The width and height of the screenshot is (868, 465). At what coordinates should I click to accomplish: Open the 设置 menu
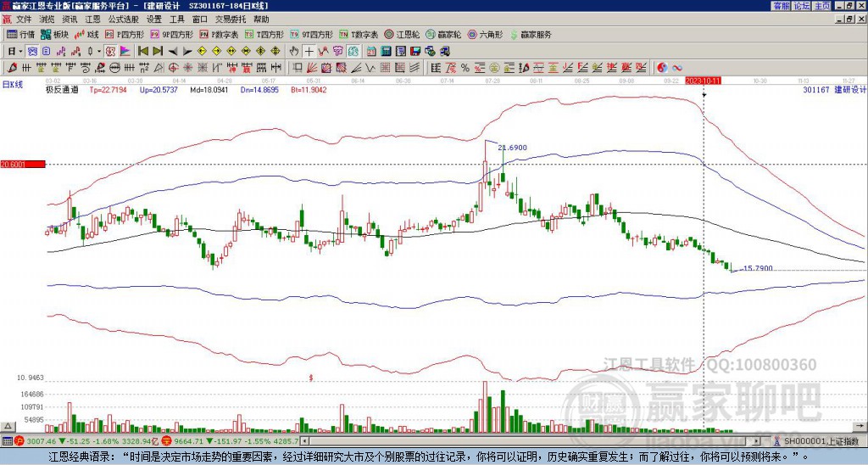click(154, 20)
